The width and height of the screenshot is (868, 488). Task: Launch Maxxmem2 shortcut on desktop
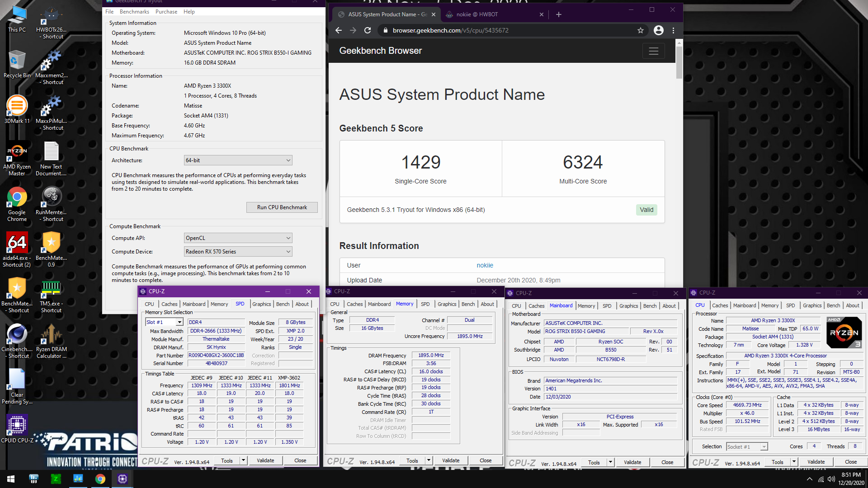tap(51, 68)
